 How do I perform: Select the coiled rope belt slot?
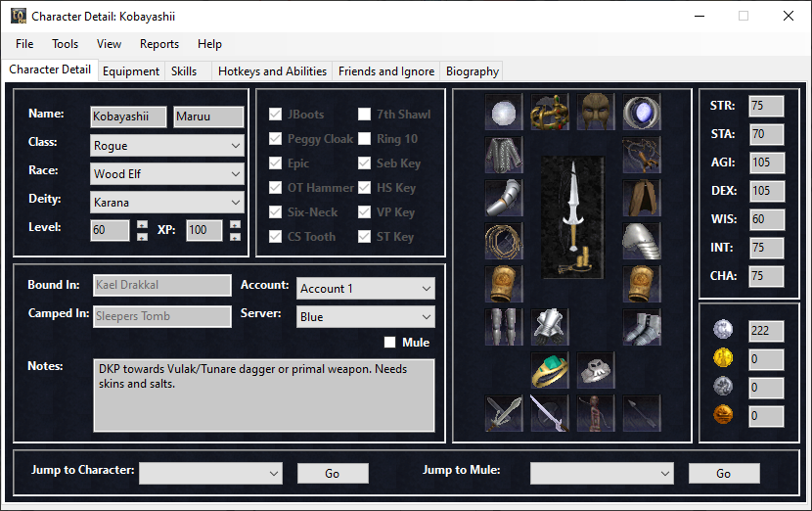point(504,241)
